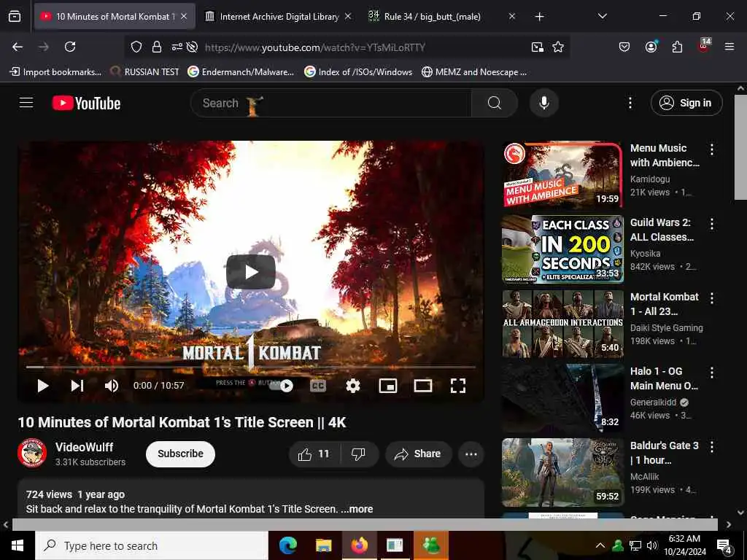This screenshot has width=747, height=560.
Task: Seek on the video progress bar
Action: tap(251, 367)
